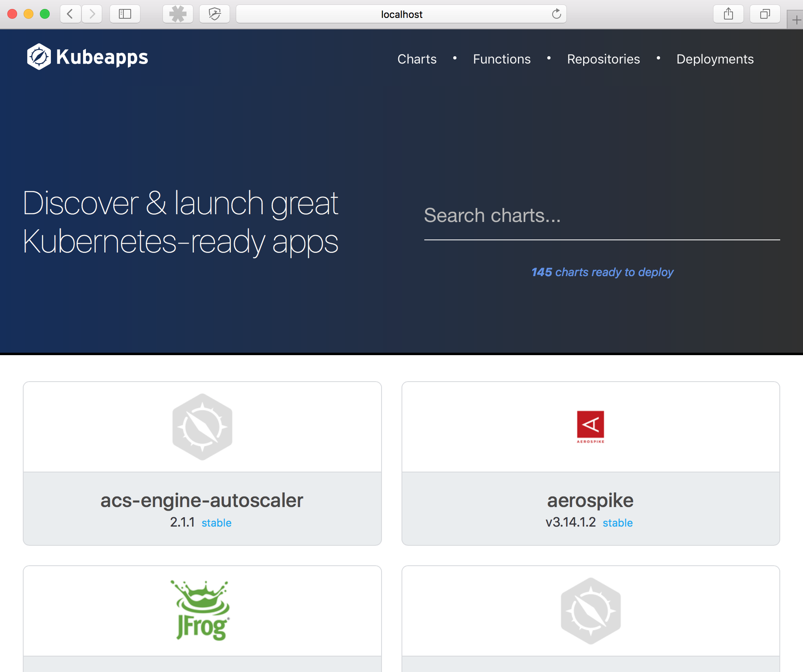
Task: Toggle Safari's sidebar button
Action: tap(125, 14)
